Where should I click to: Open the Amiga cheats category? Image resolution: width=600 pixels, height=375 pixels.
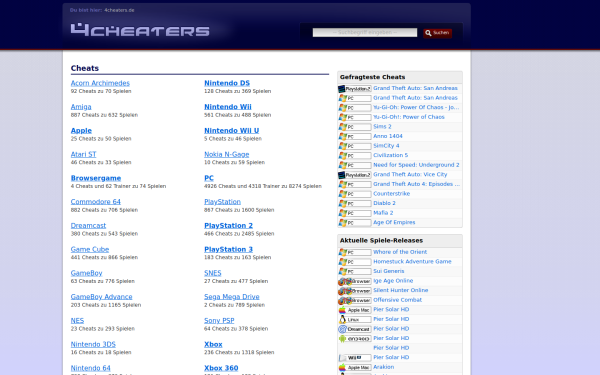click(81, 107)
